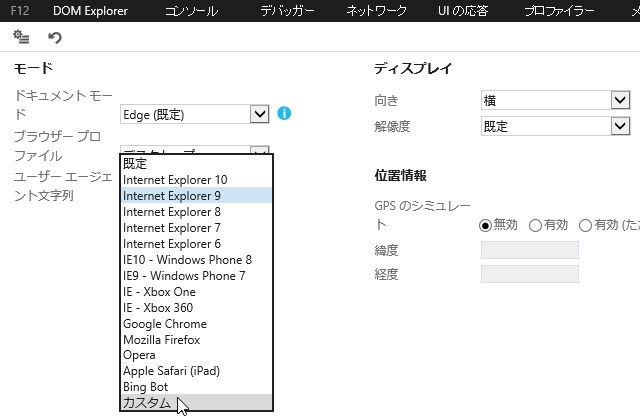This screenshot has height=418, width=640.
Task: Choose Internet Explorer 10 in the list
Action: (x=196, y=180)
